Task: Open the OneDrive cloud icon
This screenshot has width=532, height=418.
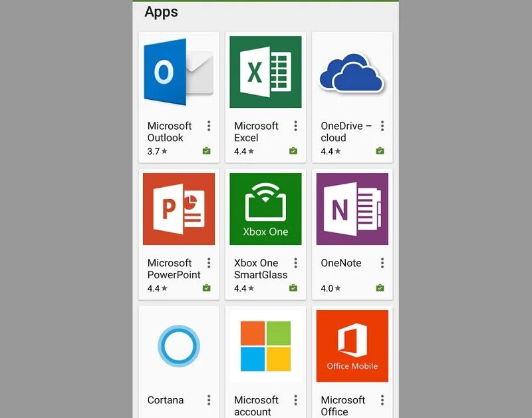Action: click(352, 73)
